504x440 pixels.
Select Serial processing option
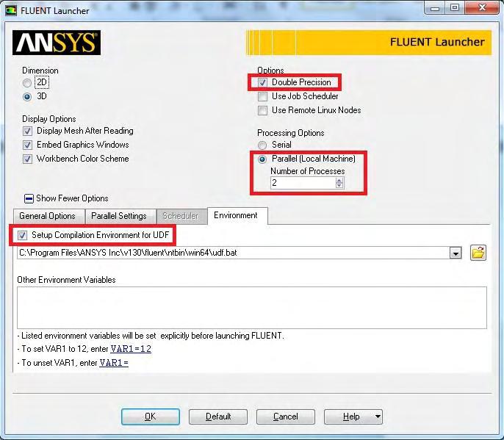262,145
